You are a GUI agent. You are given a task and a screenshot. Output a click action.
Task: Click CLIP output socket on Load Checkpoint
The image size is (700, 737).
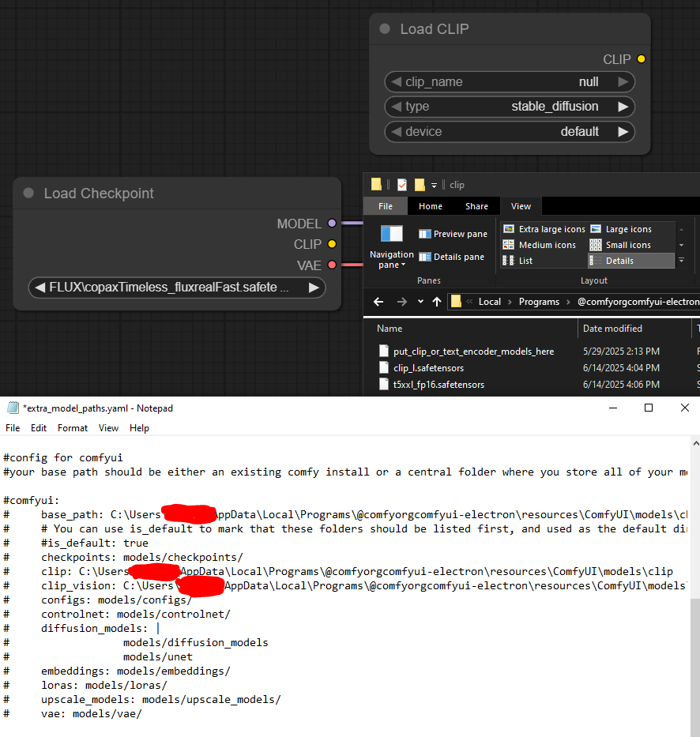pos(332,244)
